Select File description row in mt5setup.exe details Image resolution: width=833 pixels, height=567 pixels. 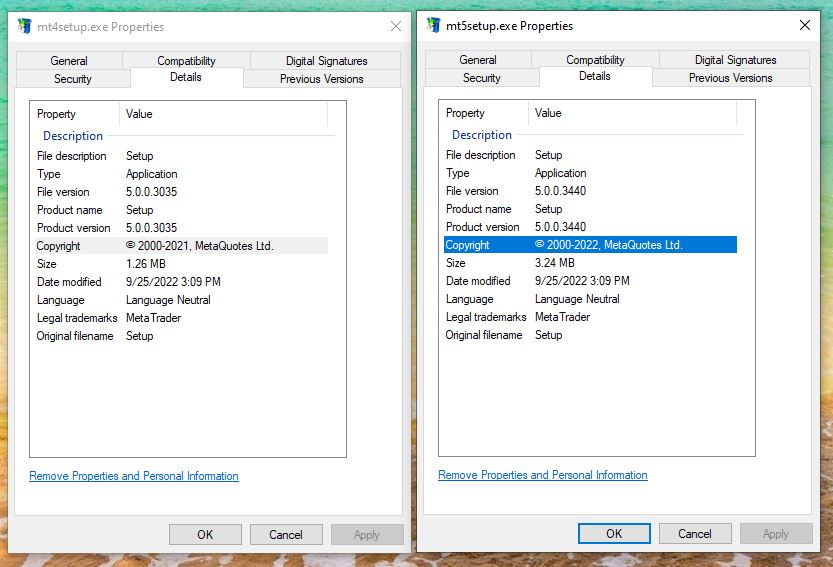[x=591, y=155]
